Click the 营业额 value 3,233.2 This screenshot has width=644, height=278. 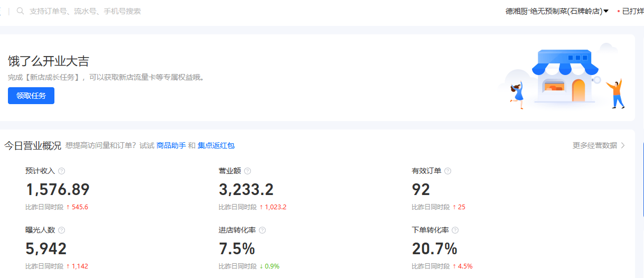tap(246, 189)
